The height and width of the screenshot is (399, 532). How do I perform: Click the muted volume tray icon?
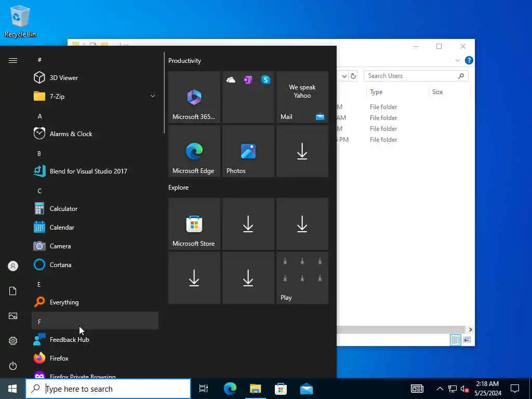[x=465, y=389]
